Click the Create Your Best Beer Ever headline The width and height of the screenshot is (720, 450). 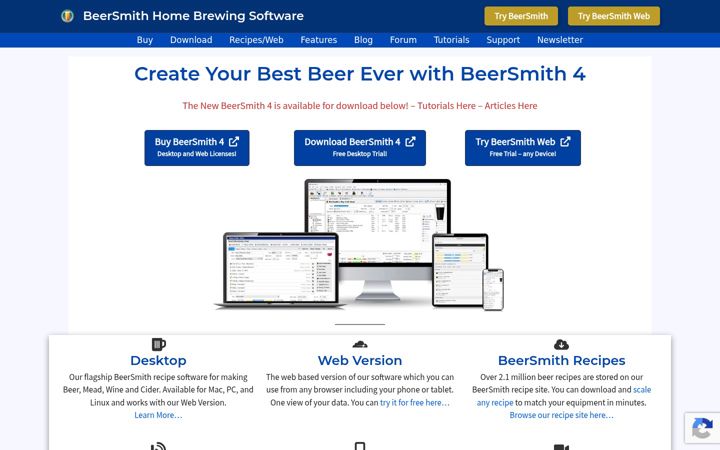pos(360,74)
